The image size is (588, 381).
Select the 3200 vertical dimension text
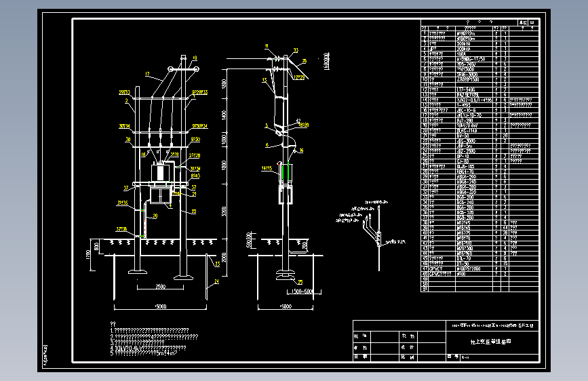click(224, 211)
